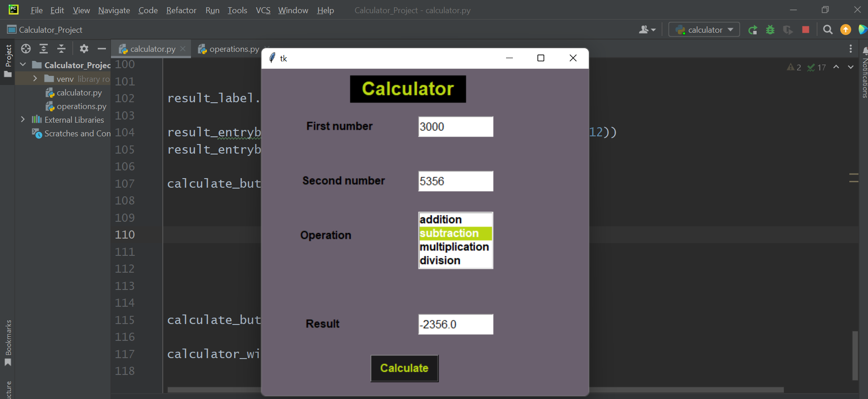This screenshot has width=868, height=399.
Task: Click the First number input field
Action: tap(456, 127)
